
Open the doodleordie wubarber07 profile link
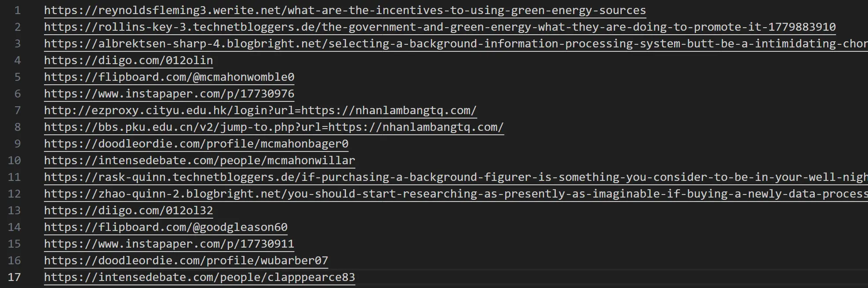click(186, 261)
